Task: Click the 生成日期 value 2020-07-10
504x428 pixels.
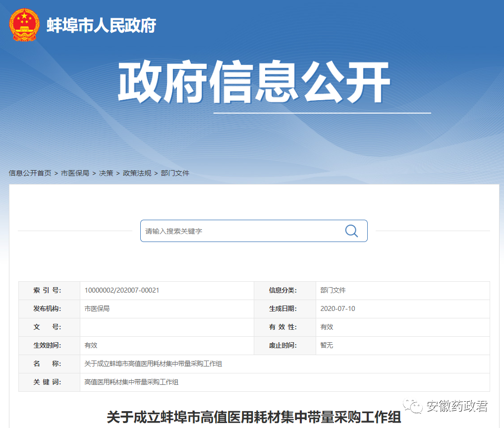Action: click(x=337, y=308)
